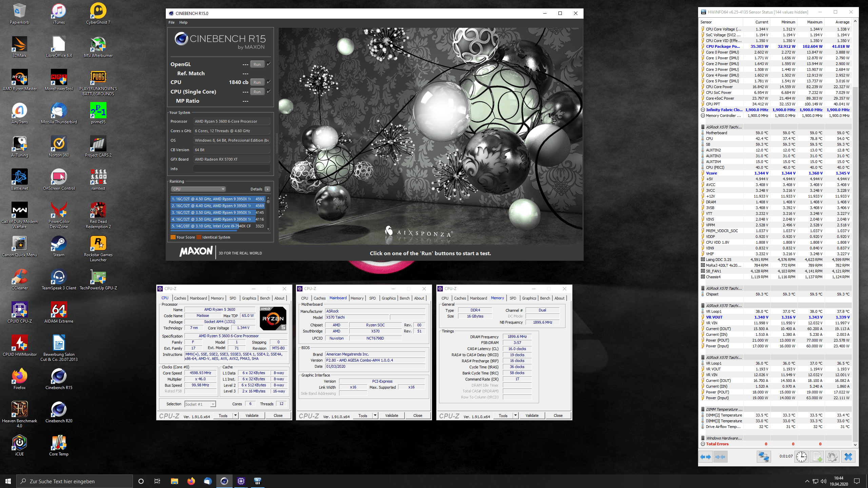Click Cinebench icon in the taskbar
Viewport: 868px width, 488px height.
point(224,481)
